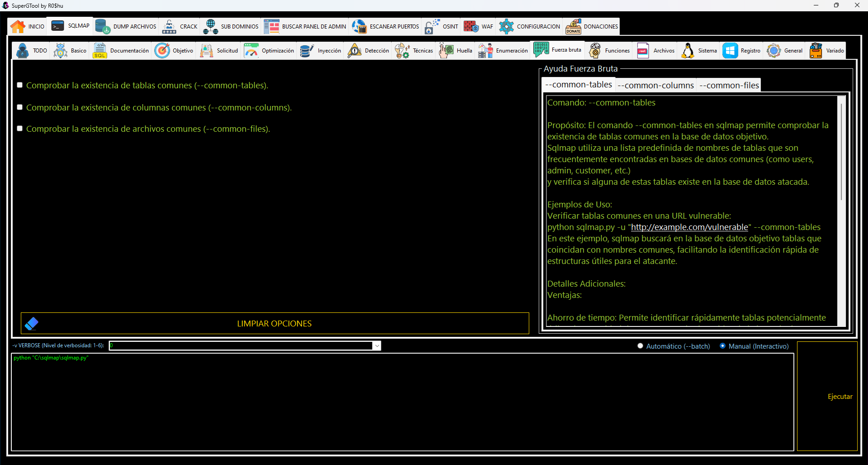Click the SQLMAP terminal icon
This screenshot has height=465, width=868.
click(x=58, y=26)
